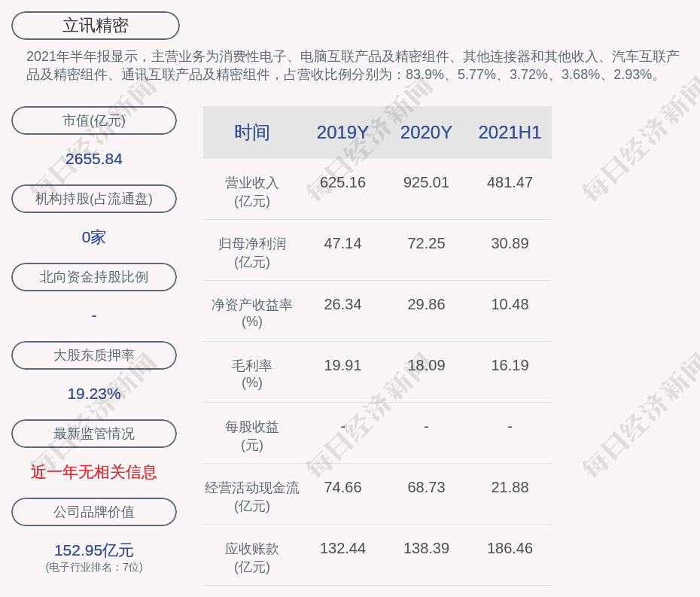Click the 19.23% pledge ratio value
Screen dimensions: 700x597
[x=94, y=394]
